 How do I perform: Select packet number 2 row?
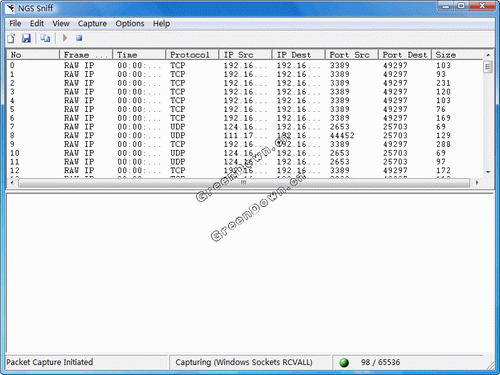(x=245, y=83)
